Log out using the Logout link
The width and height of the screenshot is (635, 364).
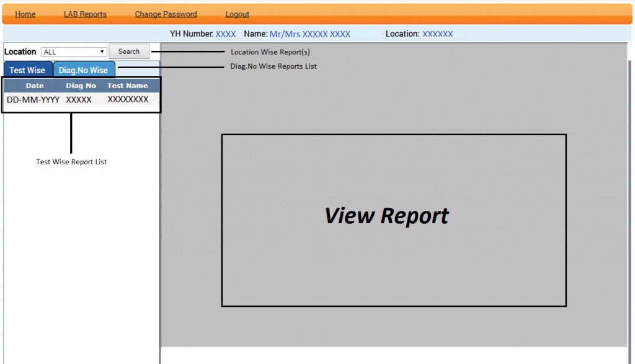[x=237, y=14]
